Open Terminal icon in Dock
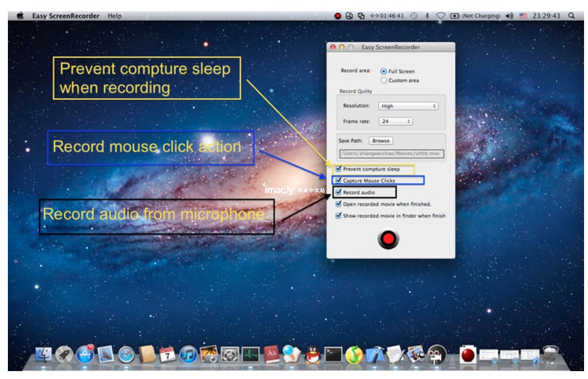The width and height of the screenshot is (588, 379). (333, 355)
